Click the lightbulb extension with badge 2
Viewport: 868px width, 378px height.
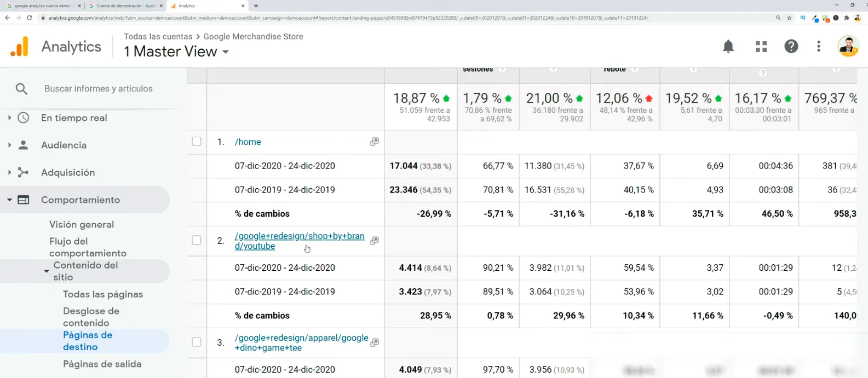(826, 19)
